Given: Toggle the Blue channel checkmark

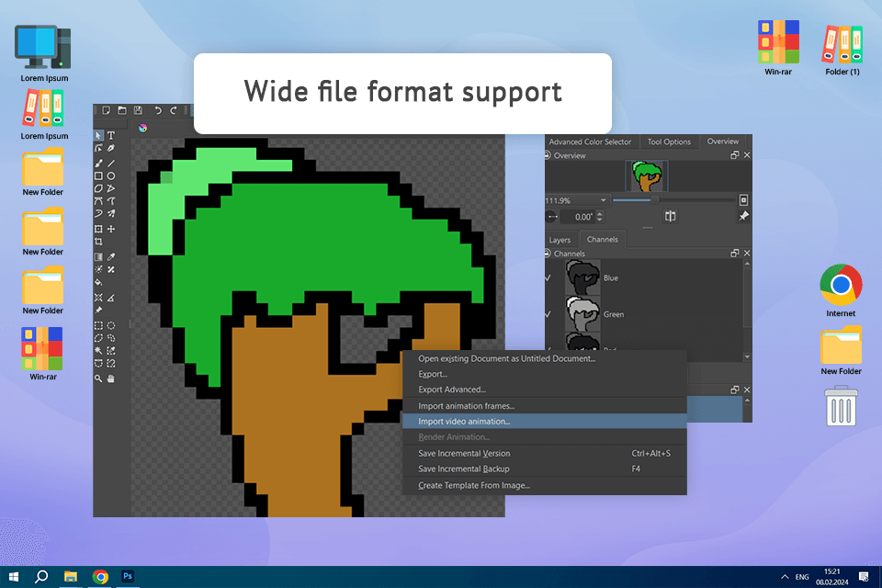Looking at the screenshot, I should 548,278.
